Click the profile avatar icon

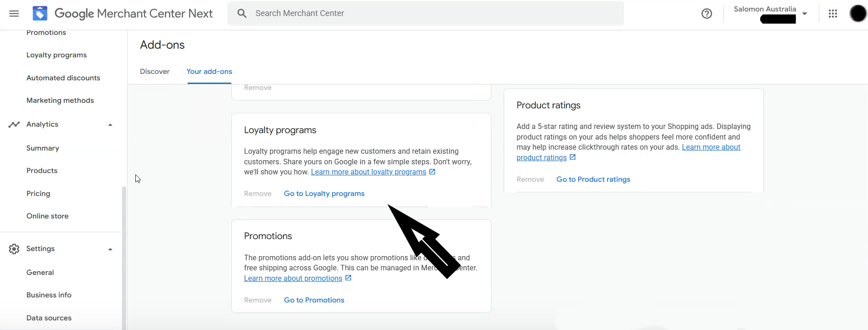point(857,13)
